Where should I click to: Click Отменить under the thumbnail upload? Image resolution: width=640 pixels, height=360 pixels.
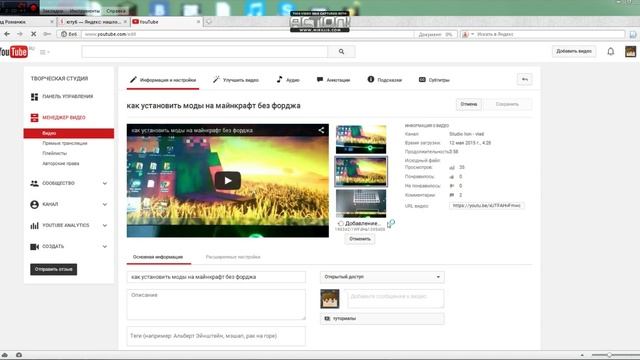click(x=360, y=239)
